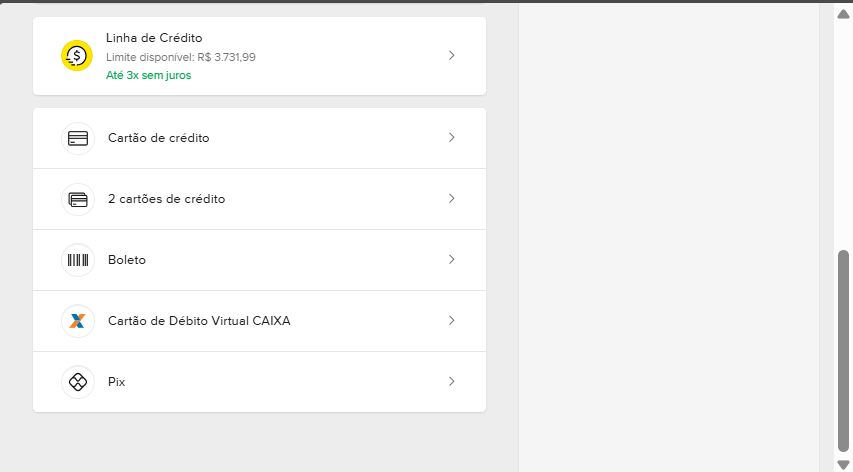The width and height of the screenshot is (853, 472).
Task: Click the two credit cards stacked icon
Action: (x=78, y=199)
